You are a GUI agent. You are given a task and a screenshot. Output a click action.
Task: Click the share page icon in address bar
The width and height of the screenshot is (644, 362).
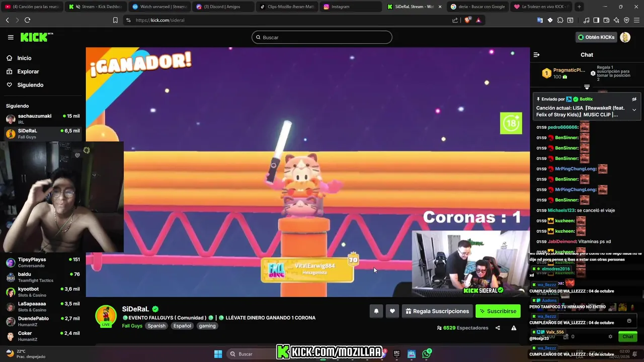click(x=455, y=20)
